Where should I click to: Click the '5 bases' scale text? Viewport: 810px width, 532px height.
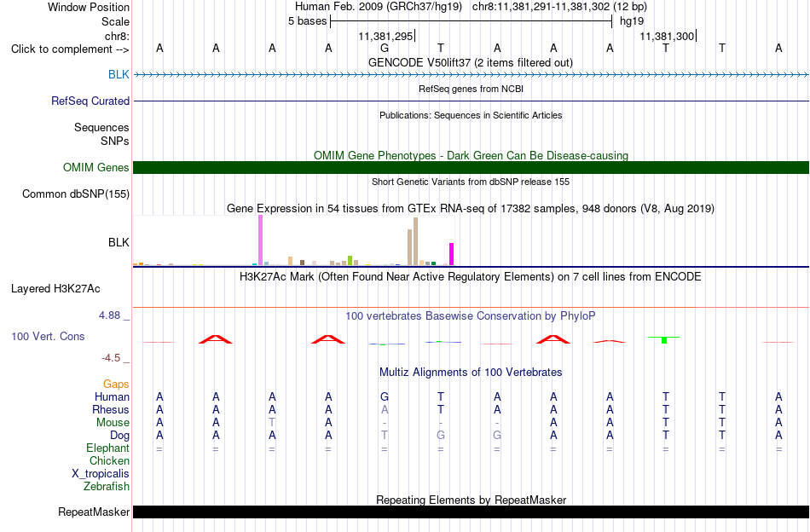point(307,21)
